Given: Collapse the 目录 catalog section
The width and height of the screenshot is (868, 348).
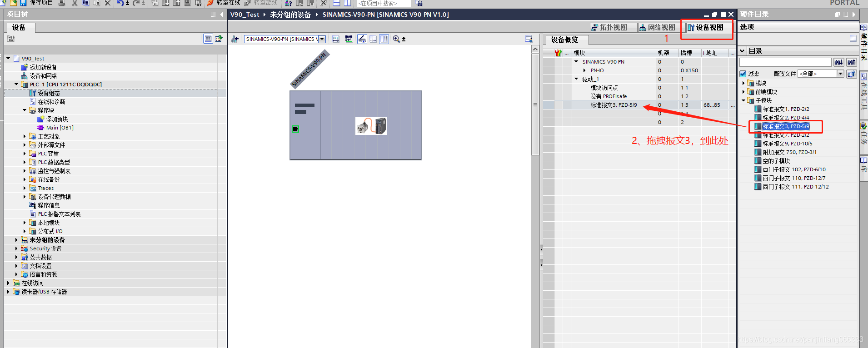Looking at the screenshot, I should click(x=742, y=51).
